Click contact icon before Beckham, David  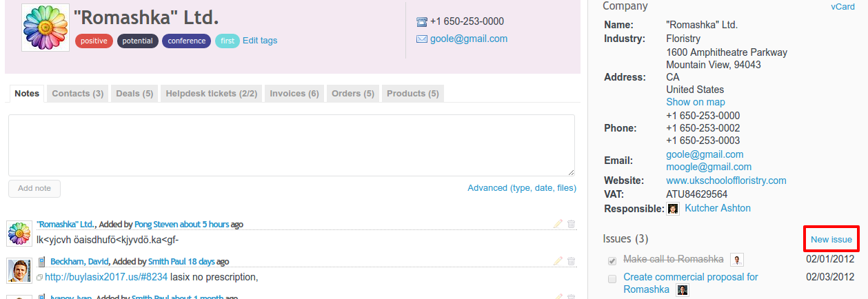point(42,262)
